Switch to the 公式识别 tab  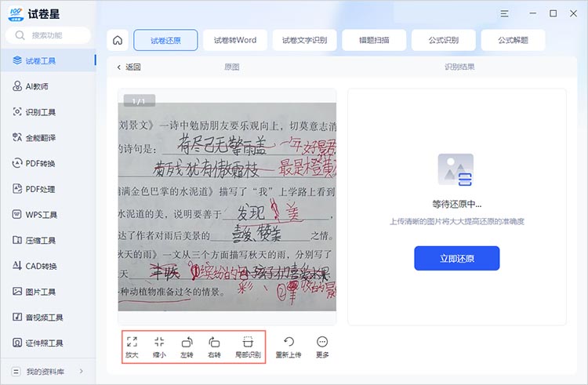click(444, 40)
